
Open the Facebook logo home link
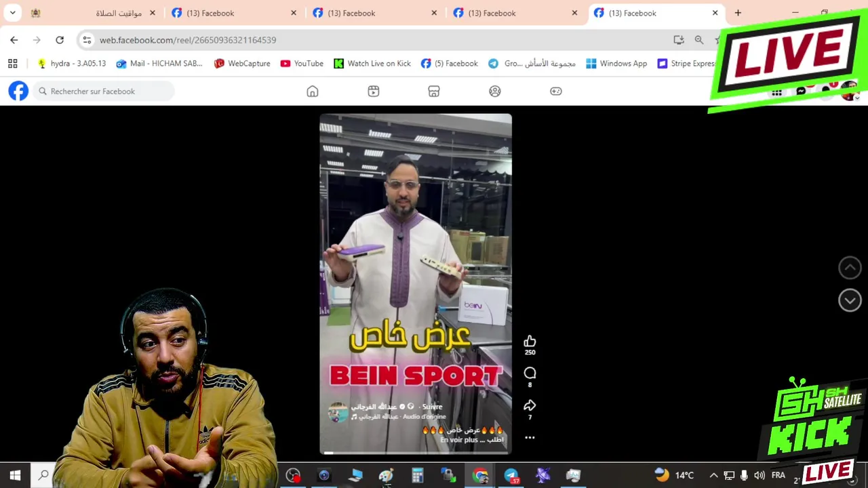tap(18, 91)
